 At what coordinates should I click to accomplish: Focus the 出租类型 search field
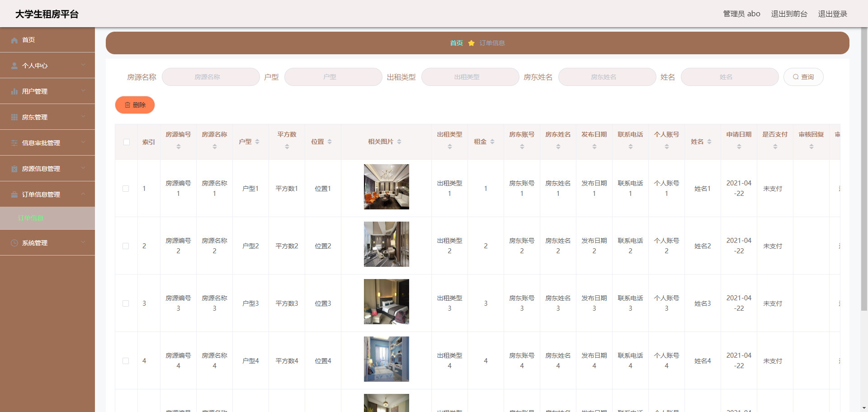pyautogui.click(x=470, y=77)
